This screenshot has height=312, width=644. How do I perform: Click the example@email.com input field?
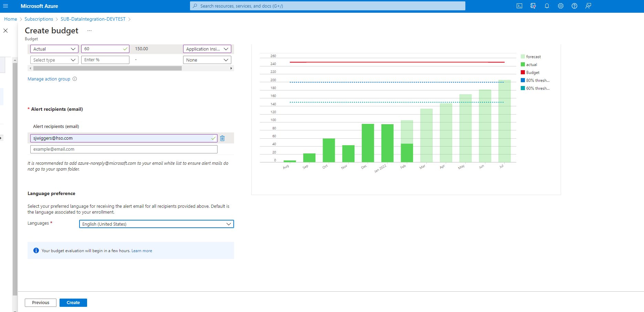(124, 149)
